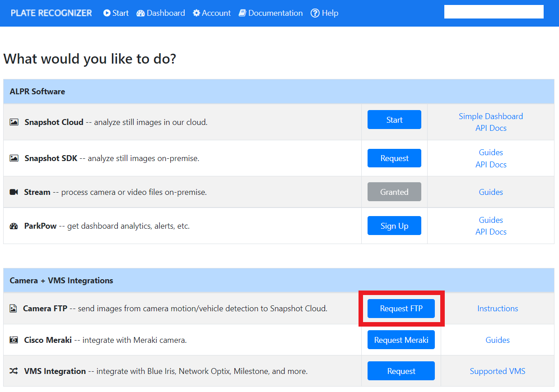Click the white field in the top navbar
Viewport: 559px width, 392px height.
pos(494,12)
